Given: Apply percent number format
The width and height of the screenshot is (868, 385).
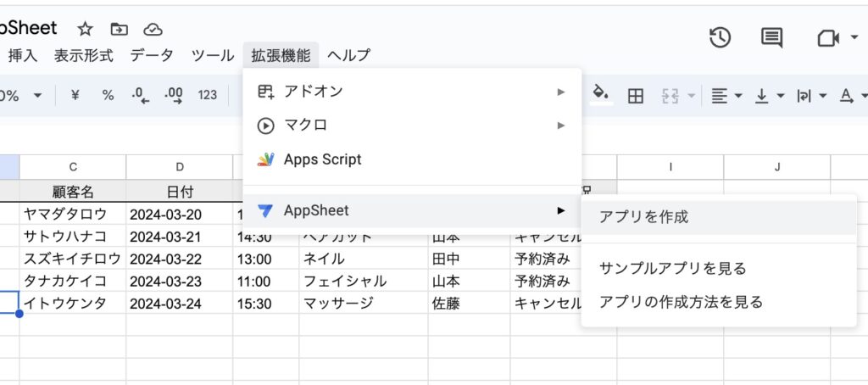Looking at the screenshot, I should coord(108,96).
